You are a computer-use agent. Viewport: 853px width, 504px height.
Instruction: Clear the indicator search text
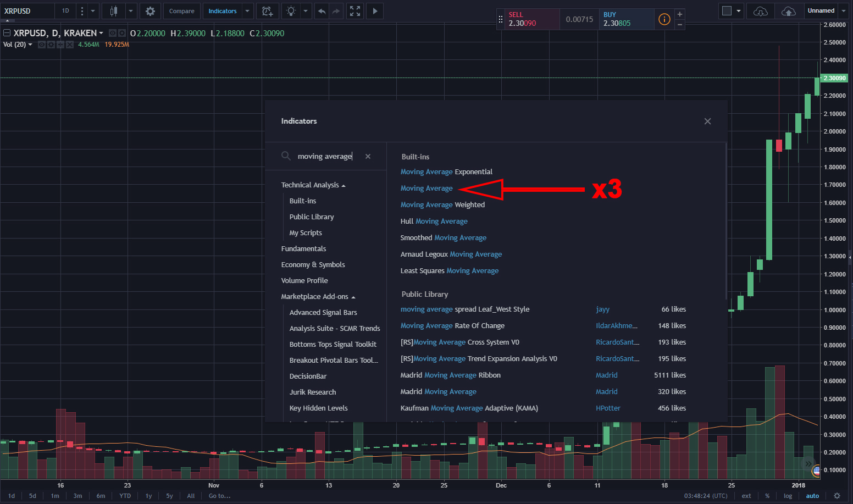point(368,157)
